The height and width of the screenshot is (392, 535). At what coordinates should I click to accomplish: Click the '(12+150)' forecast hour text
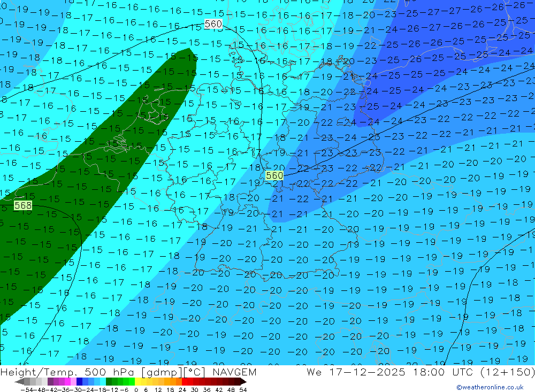coord(507,372)
